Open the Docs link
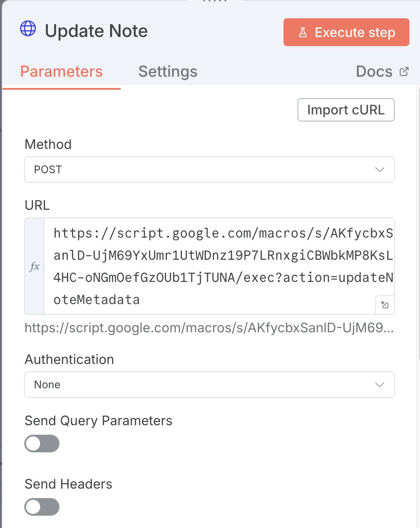This screenshot has height=528, width=420. tap(374, 71)
